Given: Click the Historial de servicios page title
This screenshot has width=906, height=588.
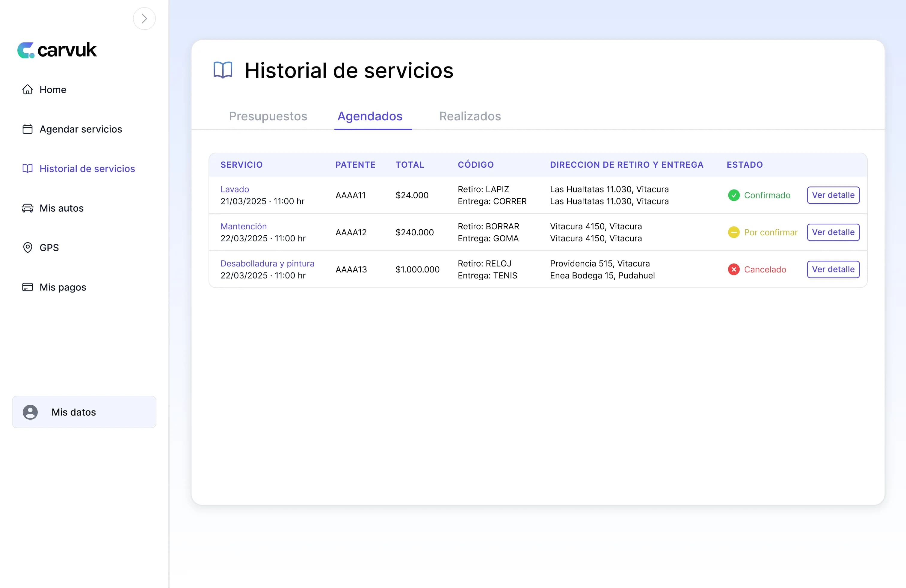Looking at the screenshot, I should 349,70.
